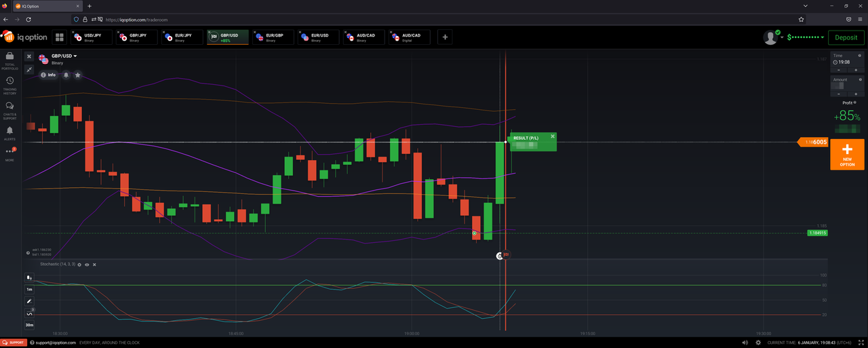
Task: Open the Total Portfolio sidebar panel
Action: click(9, 60)
